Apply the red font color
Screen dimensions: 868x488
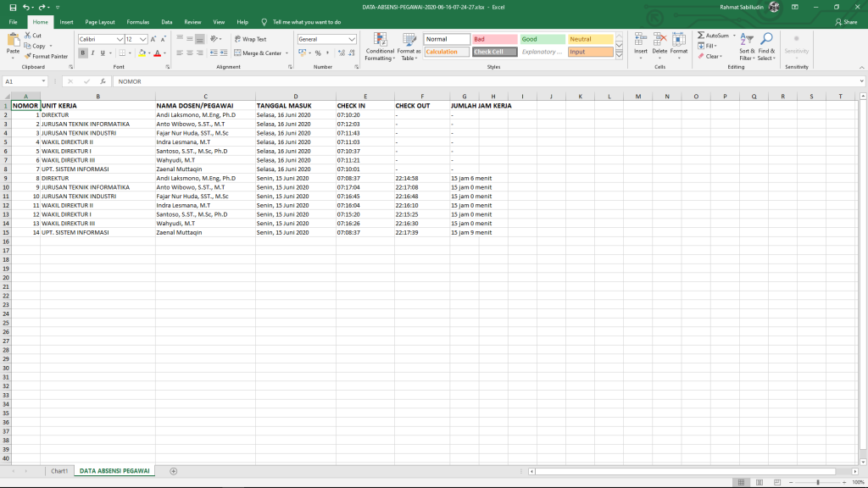point(157,53)
